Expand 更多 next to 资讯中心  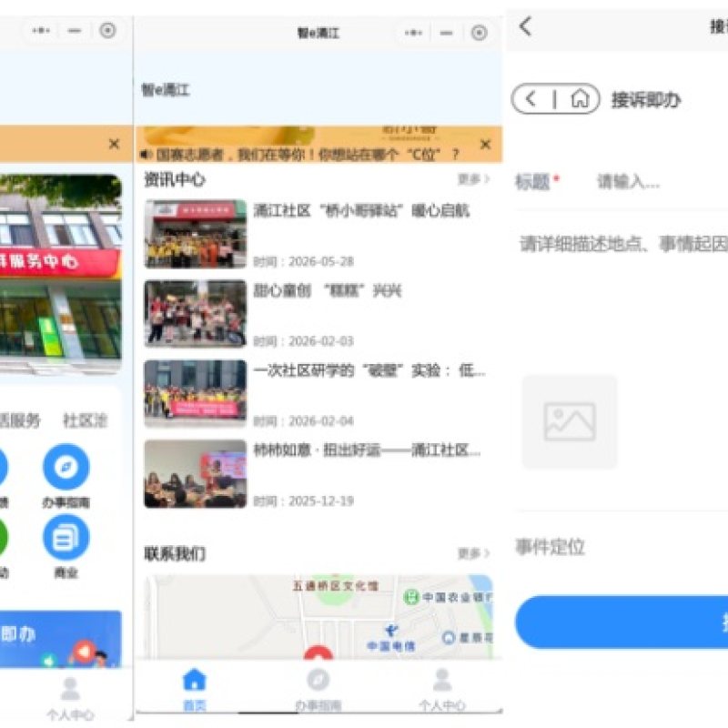473,179
